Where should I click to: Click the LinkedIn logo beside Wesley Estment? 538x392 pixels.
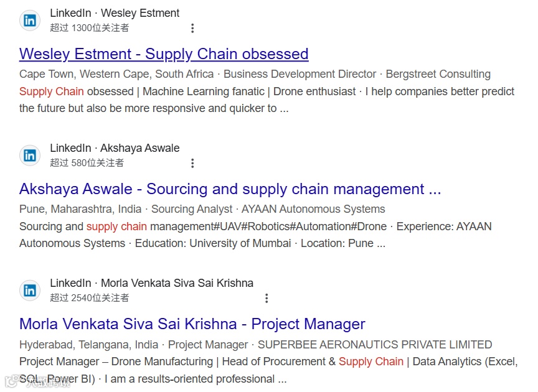[29, 21]
